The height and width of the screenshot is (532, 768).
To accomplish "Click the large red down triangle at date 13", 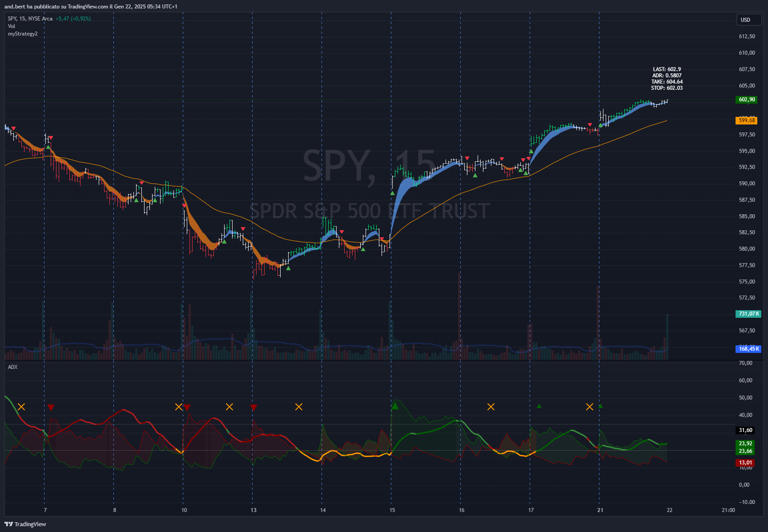I will pos(253,408).
